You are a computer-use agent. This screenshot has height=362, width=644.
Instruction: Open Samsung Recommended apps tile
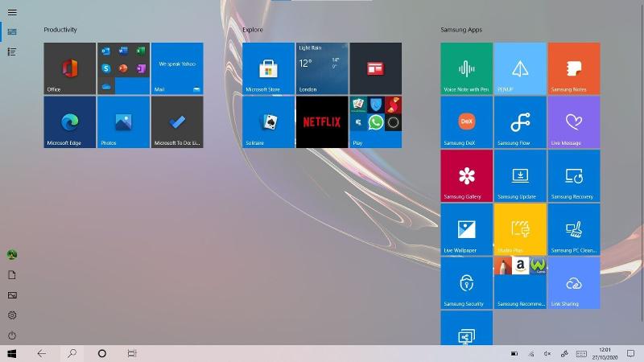pyautogui.click(x=520, y=283)
